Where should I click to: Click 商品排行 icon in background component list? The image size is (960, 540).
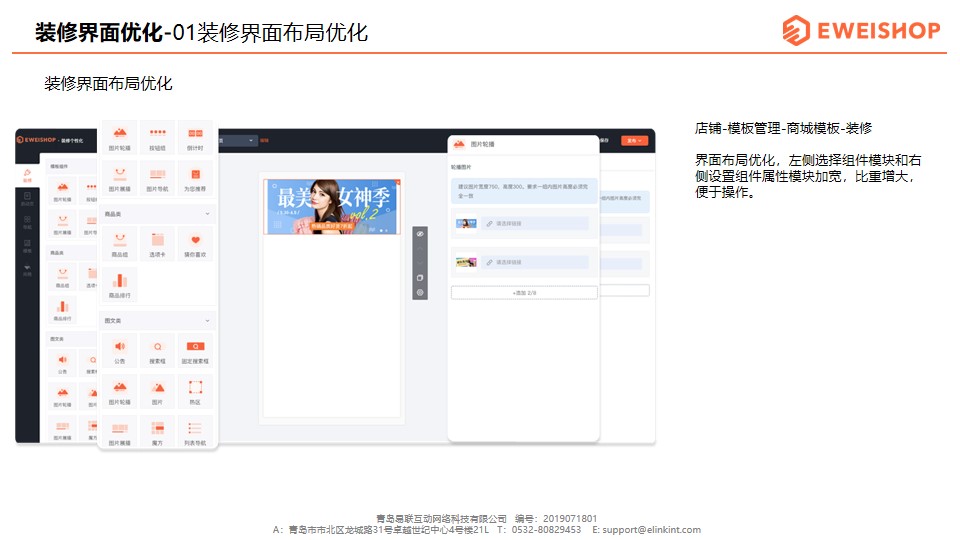pyautogui.click(x=62, y=309)
